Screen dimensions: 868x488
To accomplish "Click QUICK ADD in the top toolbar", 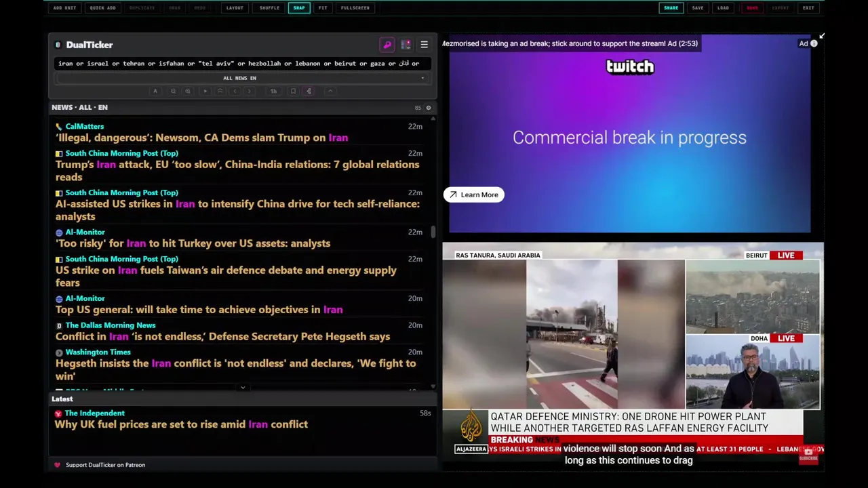I will click(x=102, y=8).
